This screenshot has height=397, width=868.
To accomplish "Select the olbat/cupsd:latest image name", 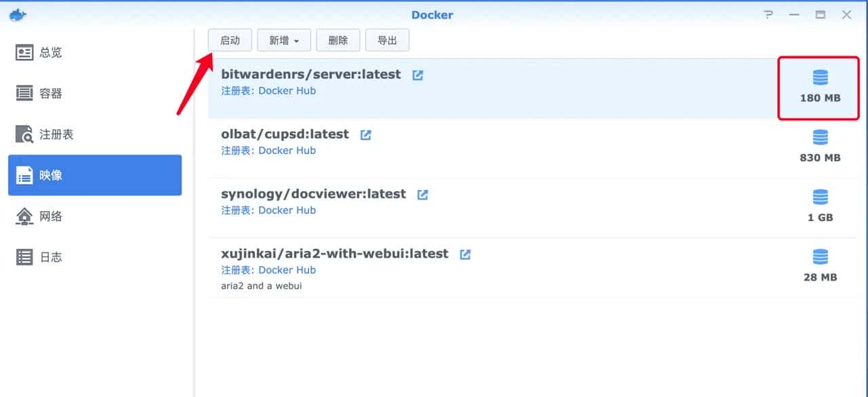I will (x=285, y=134).
